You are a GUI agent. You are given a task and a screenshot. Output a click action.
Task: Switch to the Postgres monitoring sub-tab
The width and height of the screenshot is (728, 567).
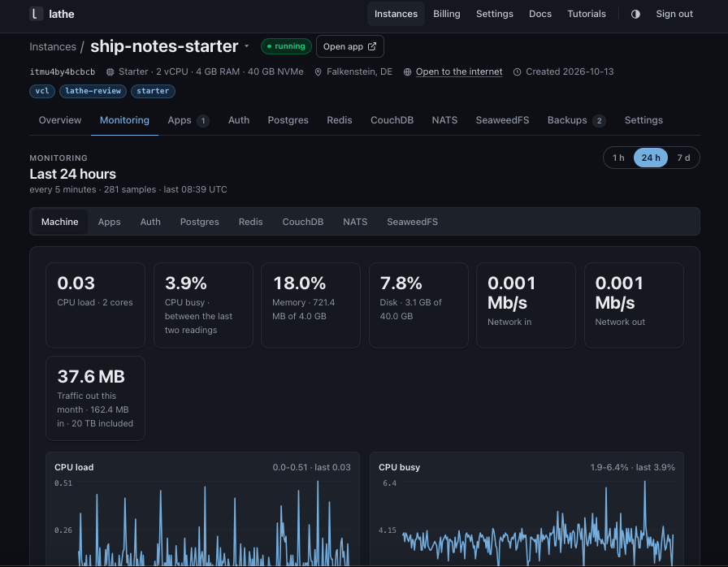(x=199, y=222)
